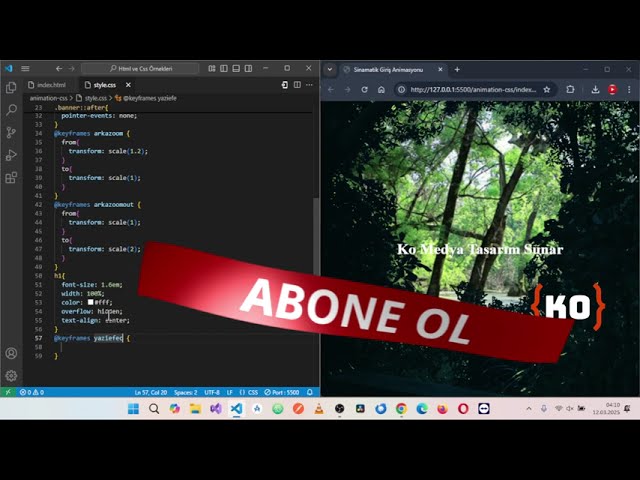Viewport: 640px width, 480px height.
Task: Open the Search view in activity bar
Action: 11,110
